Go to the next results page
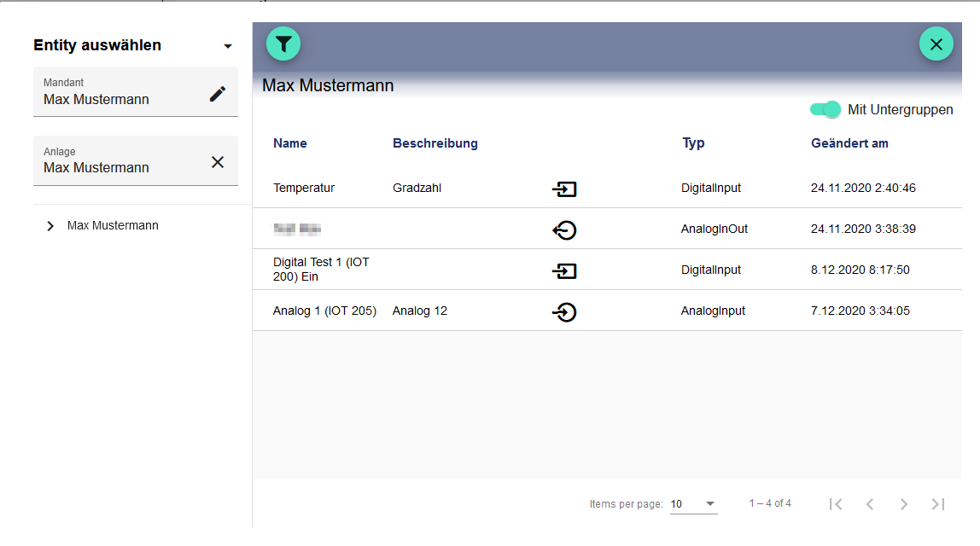The image size is (980, 546). (903, 503)
